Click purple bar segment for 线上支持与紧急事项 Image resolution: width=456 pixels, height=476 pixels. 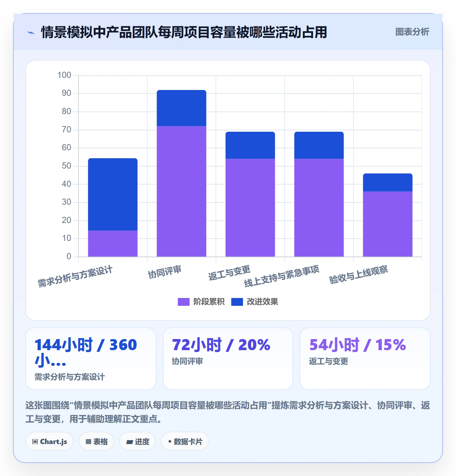click(x=319, y=208)
